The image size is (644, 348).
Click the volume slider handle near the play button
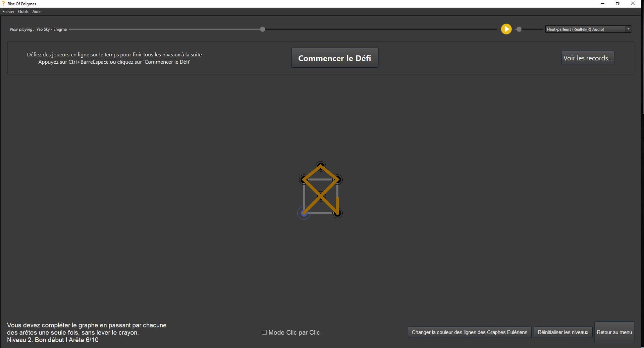coord(519,29)
